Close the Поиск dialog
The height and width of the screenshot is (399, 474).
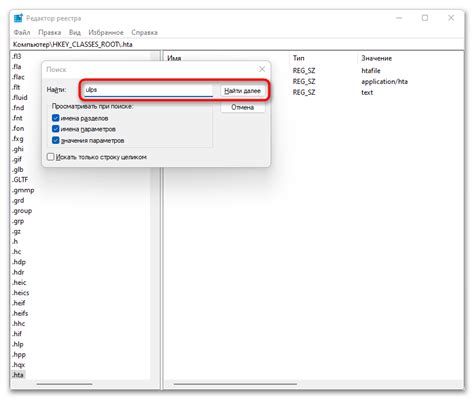point(262,69)
